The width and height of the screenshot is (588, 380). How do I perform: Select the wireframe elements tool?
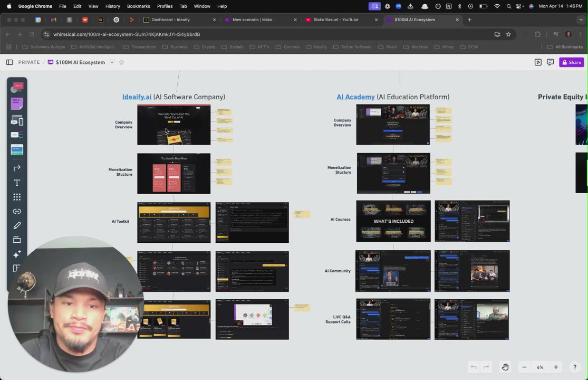pyautogui.click(x=17, y=120)
